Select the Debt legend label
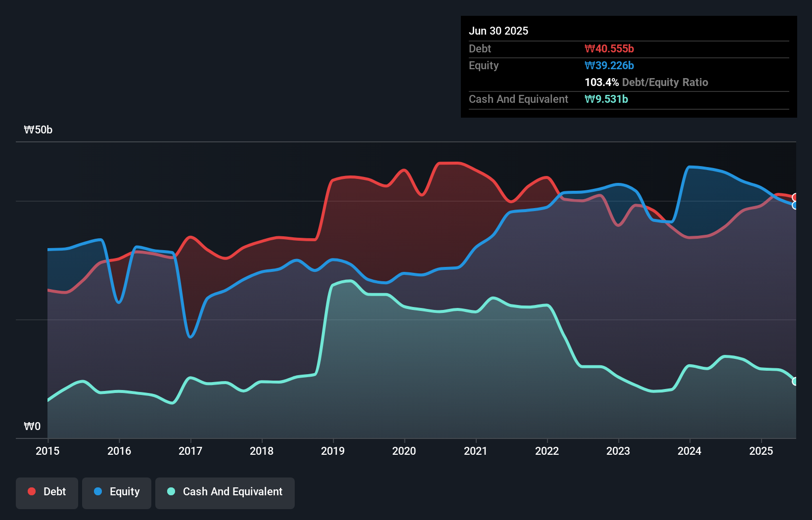 [54, 491]
